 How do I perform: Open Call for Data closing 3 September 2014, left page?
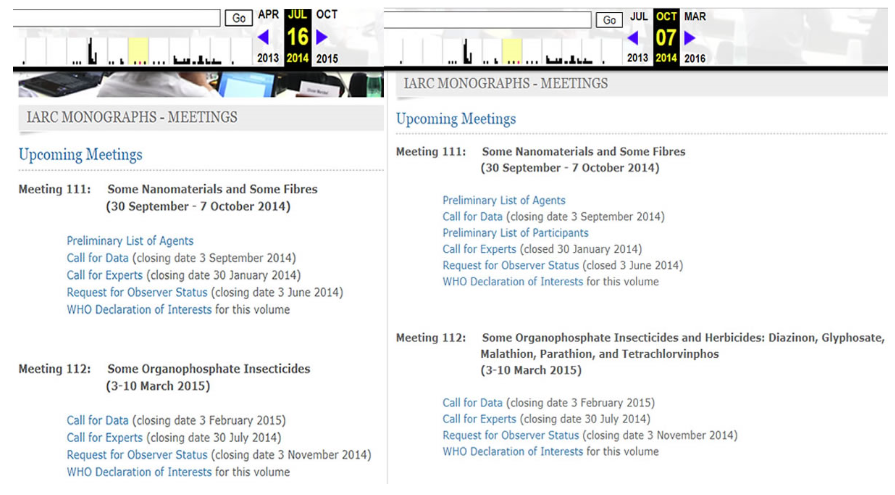(98, 258)
